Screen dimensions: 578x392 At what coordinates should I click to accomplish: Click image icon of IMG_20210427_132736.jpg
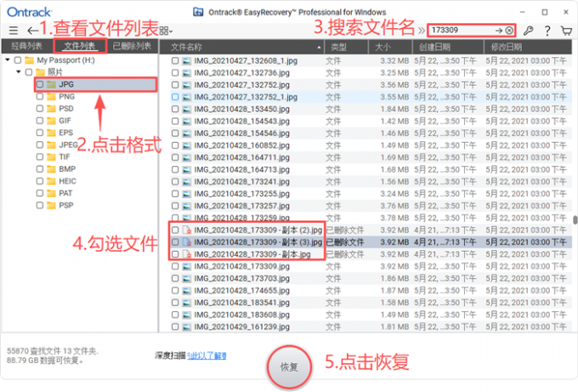click(x=187, y=72)
